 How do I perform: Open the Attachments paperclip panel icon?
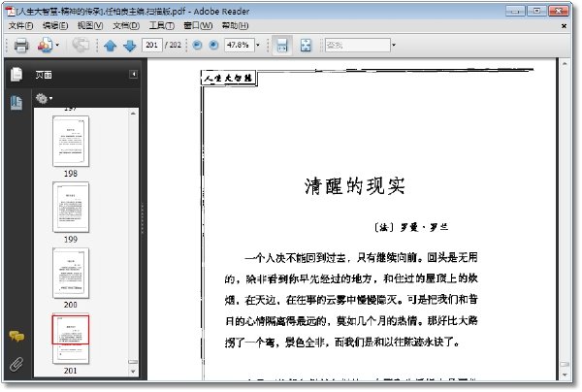click(x=16, y=364)
